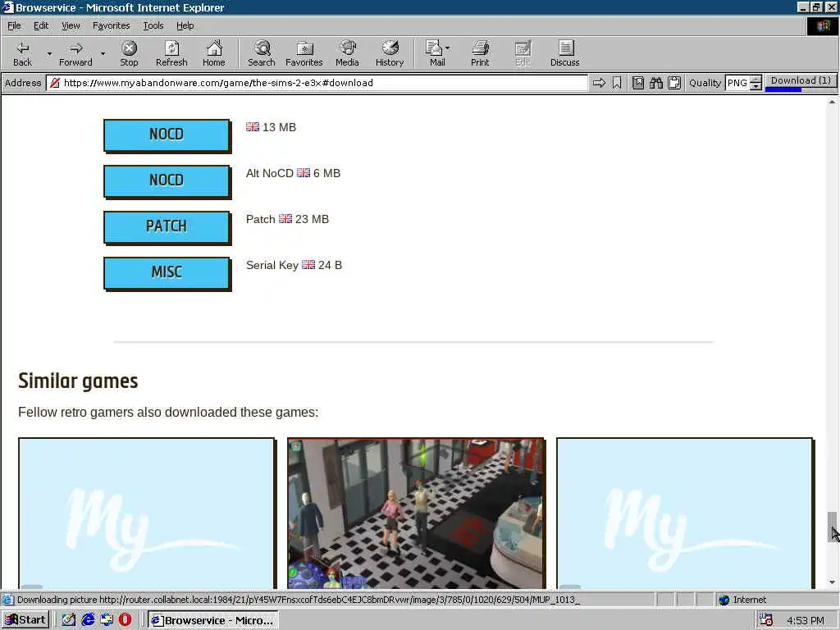Screen dimensions: 840x630
Task: Click the binoculars find icon
Action: 656,83
